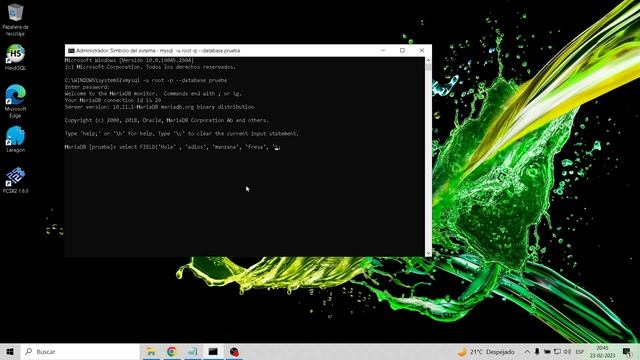This screenshot has width=640, height=360.
Task: Click the mysql -u root -p command line
Action: (x=146, y=80)
